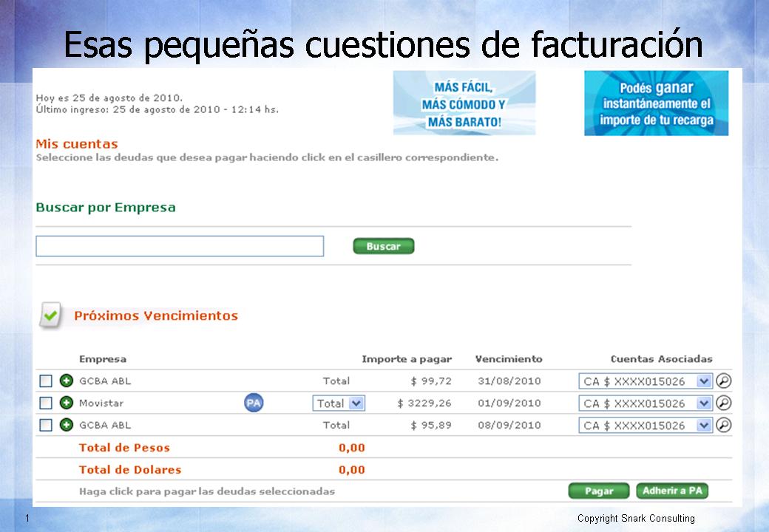Open account dropdown for the 08/09/2010 row
Screen dimensions: 769x532
point(646,425)
